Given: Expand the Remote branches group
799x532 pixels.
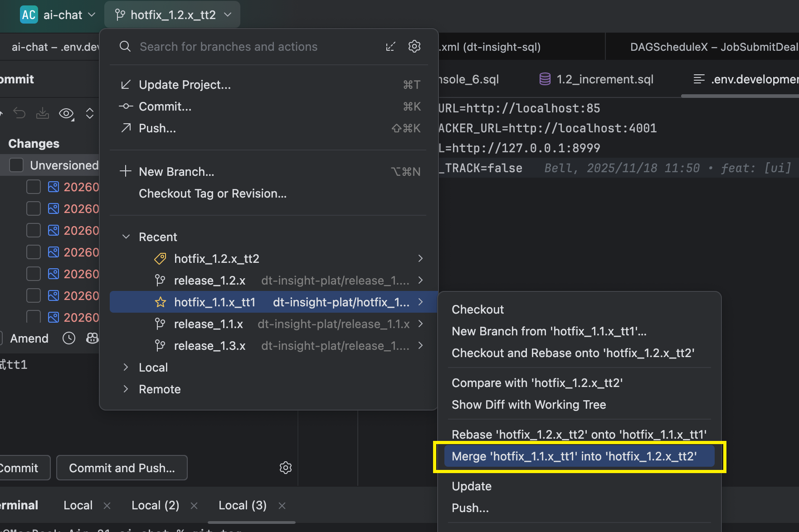Looking at the screenshot, I should coord(126,389).
